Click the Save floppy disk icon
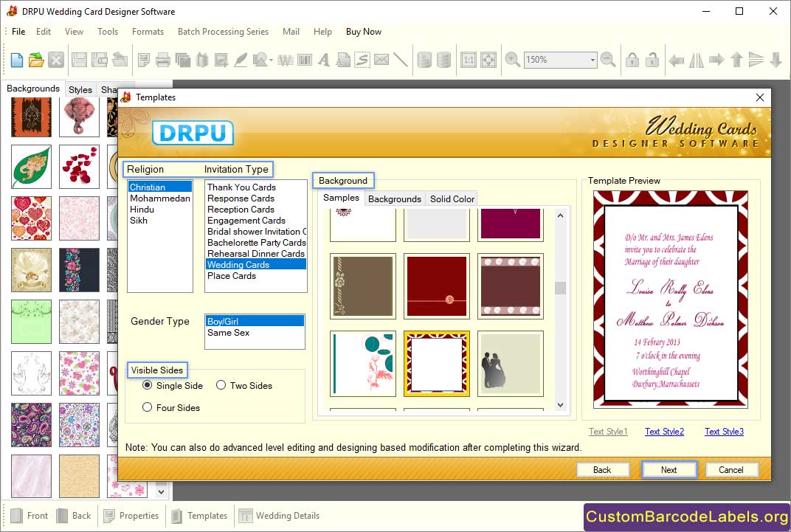The width and height of the screenshot is (791, 532). [x=79, y=60]
